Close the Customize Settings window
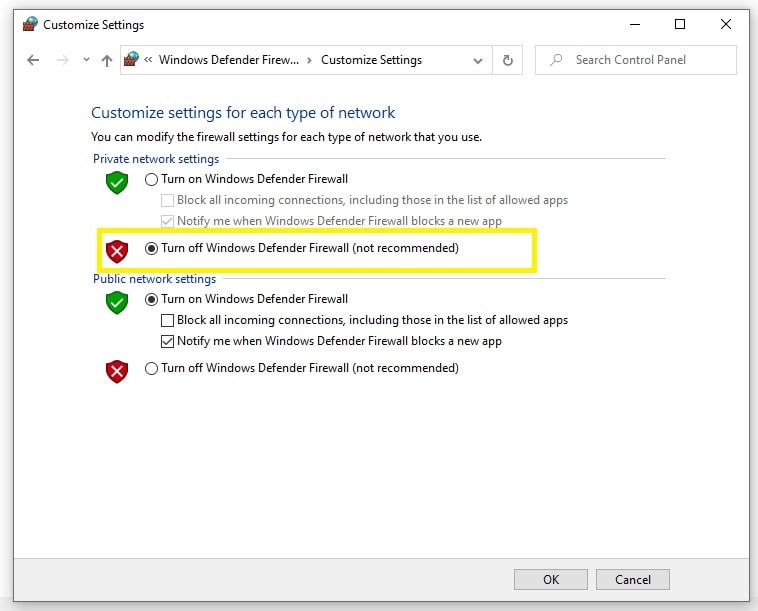The width and height of the screenshot is (758, 611). pyautogui.click(x=726, y=24)
